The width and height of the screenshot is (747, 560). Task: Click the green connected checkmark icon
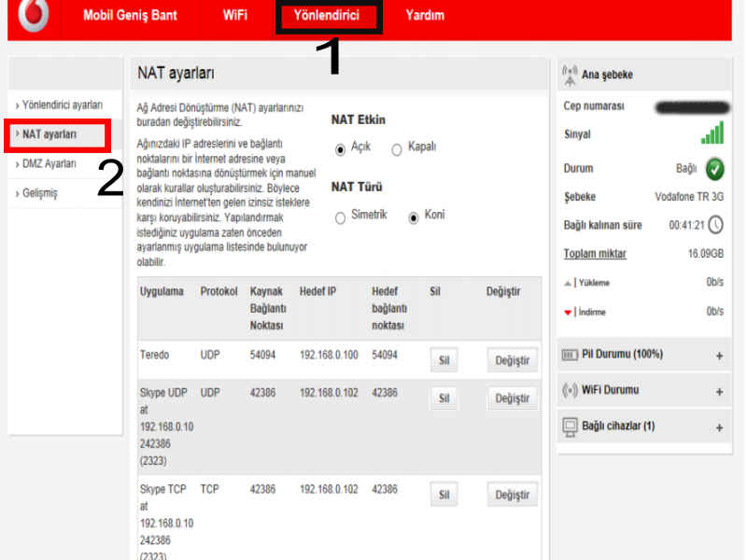714,169
